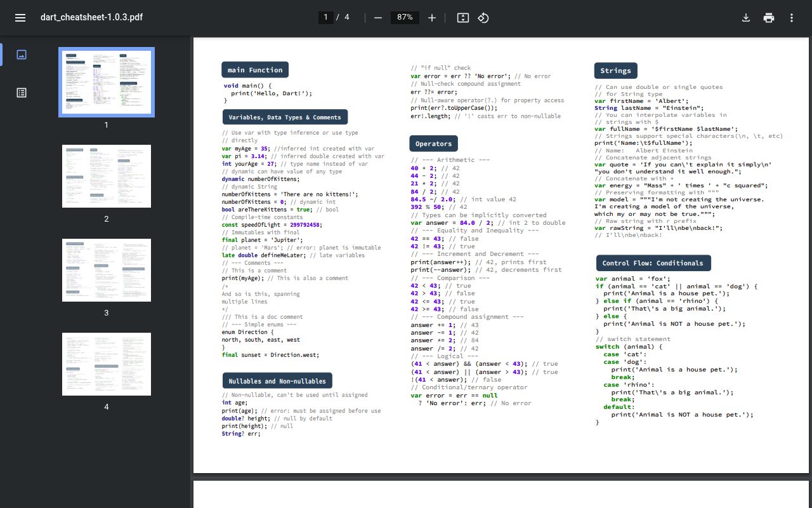The image size is (812, 508).
Task: Print the current document
Action: pos(768,18)
